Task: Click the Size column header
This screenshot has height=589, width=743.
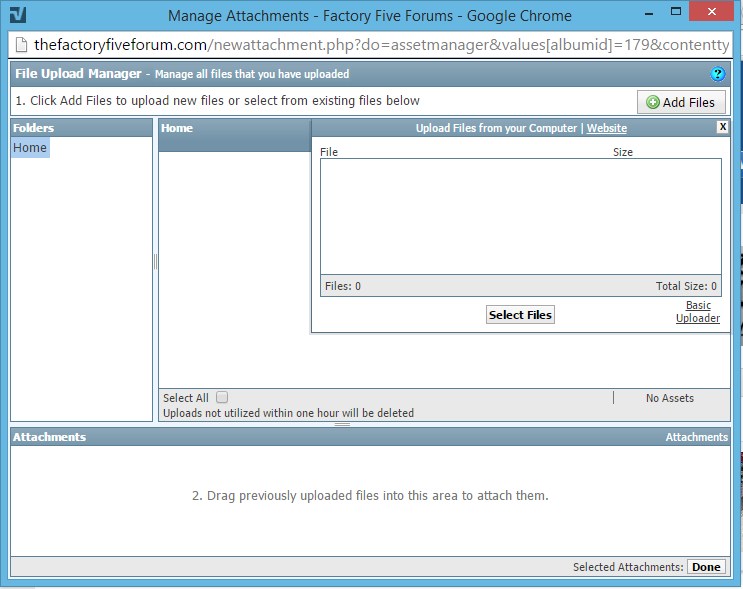Action: click(623, 152)
